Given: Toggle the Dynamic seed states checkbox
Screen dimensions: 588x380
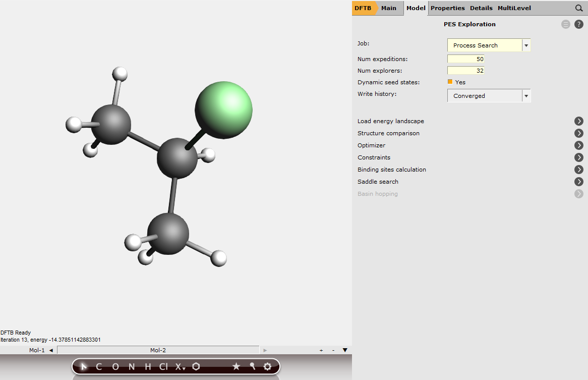Looking at the screenshot, I should click(450, 82).
